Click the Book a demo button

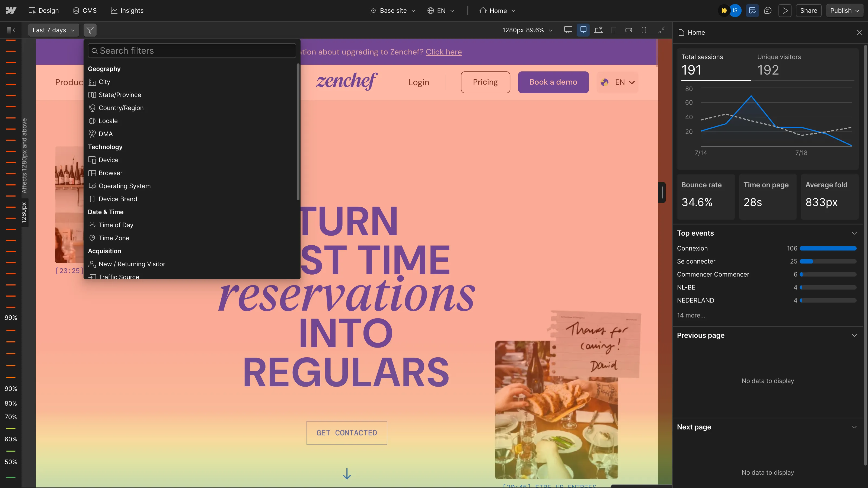click(553, 82)
